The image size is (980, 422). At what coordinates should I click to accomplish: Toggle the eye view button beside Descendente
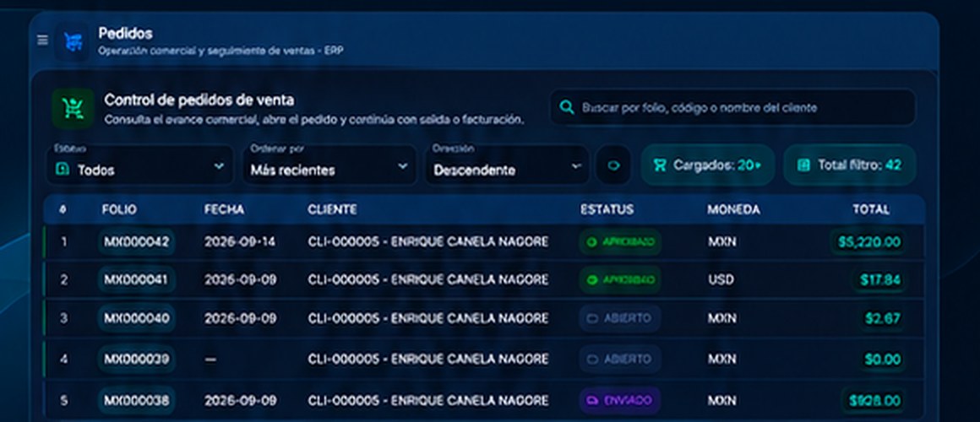coord(613,165)
